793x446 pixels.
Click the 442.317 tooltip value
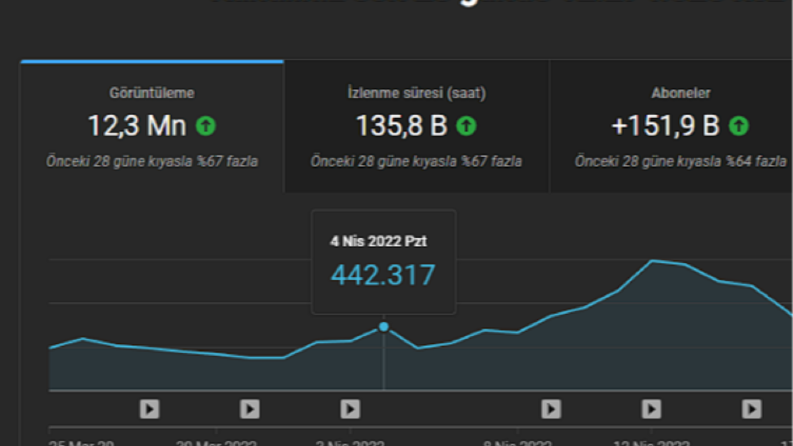(x=383, y=276)
